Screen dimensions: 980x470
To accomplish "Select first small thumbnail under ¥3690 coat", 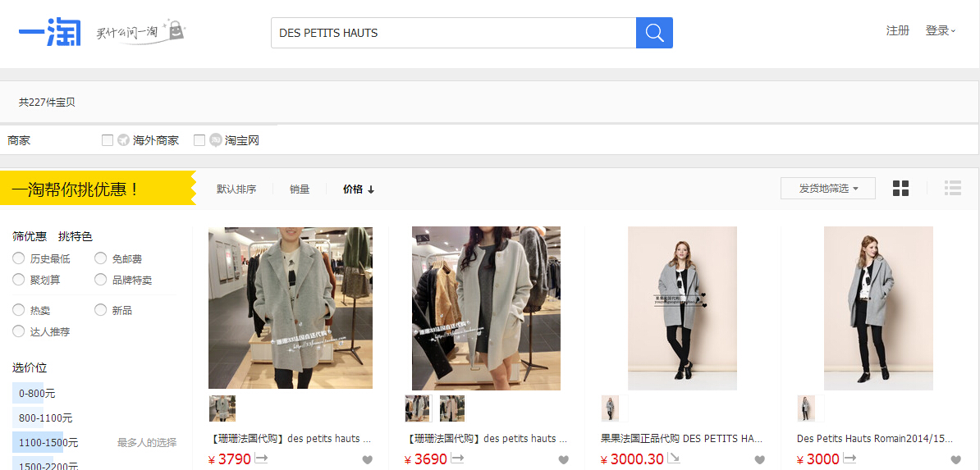I will [418, 408].
